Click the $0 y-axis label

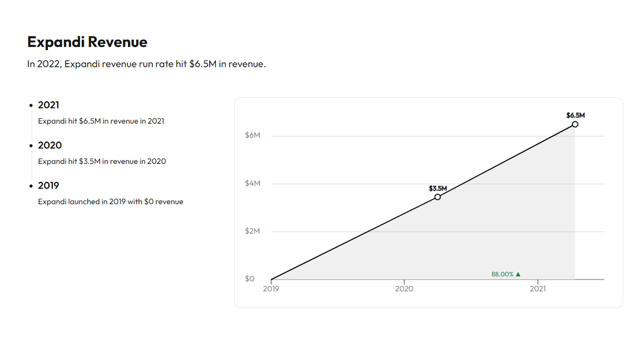coord(250,279)
